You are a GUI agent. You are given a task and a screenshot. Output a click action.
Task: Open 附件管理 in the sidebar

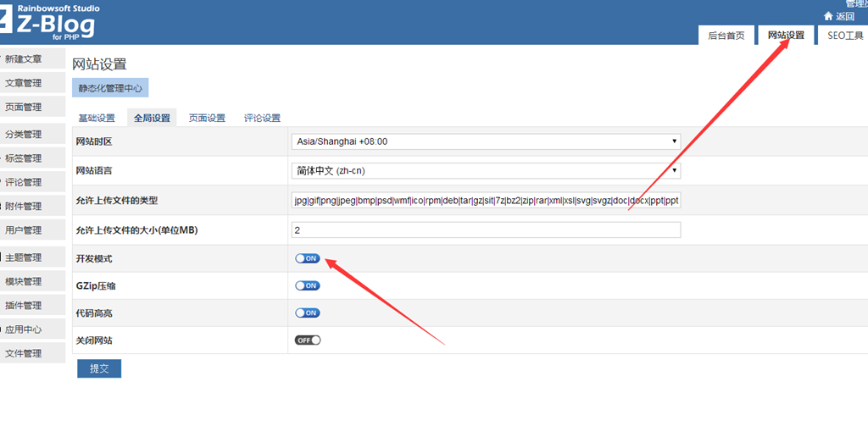tap(24, 206)
